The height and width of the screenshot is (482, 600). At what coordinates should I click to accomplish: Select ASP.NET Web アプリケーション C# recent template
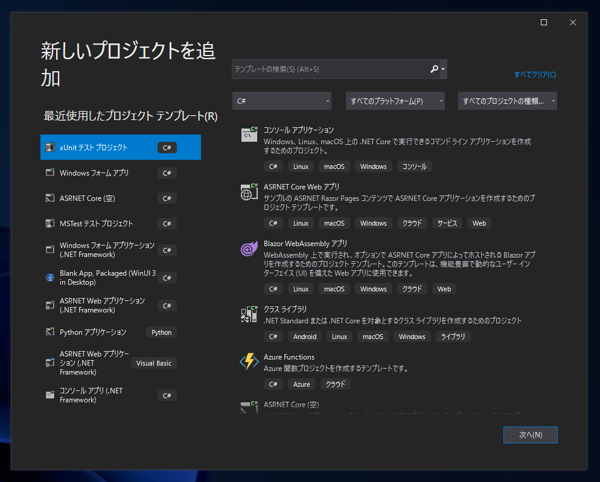pos(121,305)
